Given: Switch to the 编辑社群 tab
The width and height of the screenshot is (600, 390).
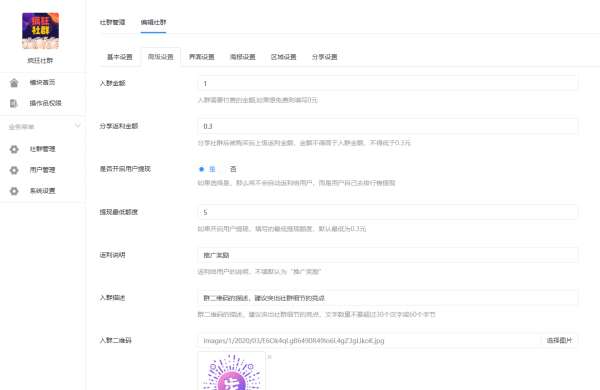Looking at the screenshot, I should tap(153, 22).
